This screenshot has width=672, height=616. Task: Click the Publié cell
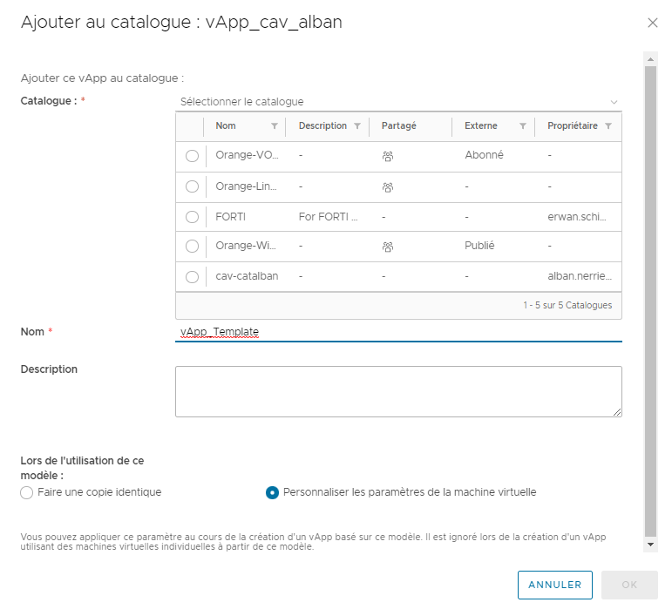pos(479,246)
